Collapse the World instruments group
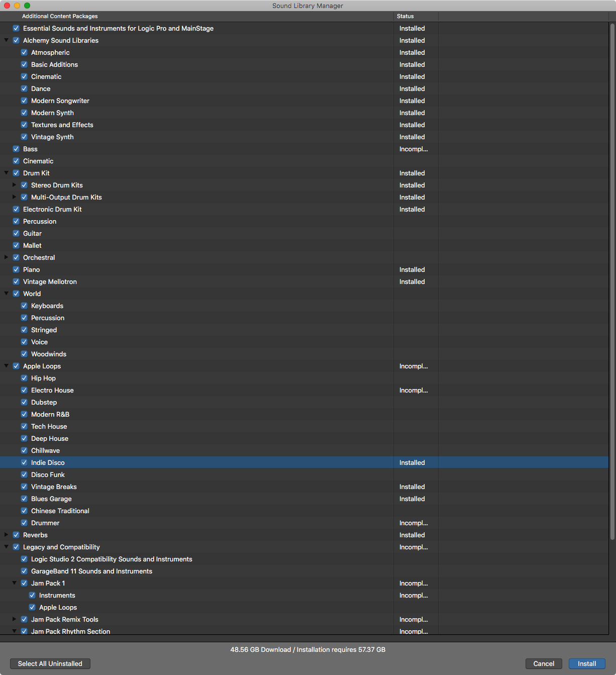The height and width of the screenshot is (675, 616). [x=7, y=294]
